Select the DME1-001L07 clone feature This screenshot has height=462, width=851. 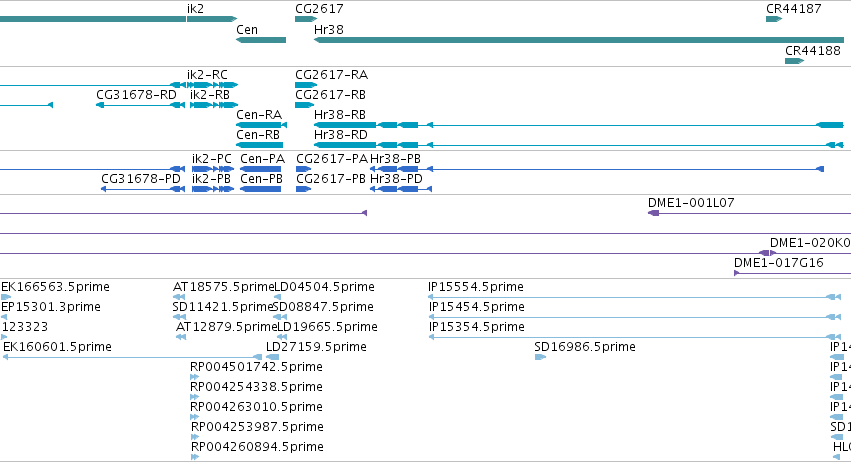coord(750,213)
